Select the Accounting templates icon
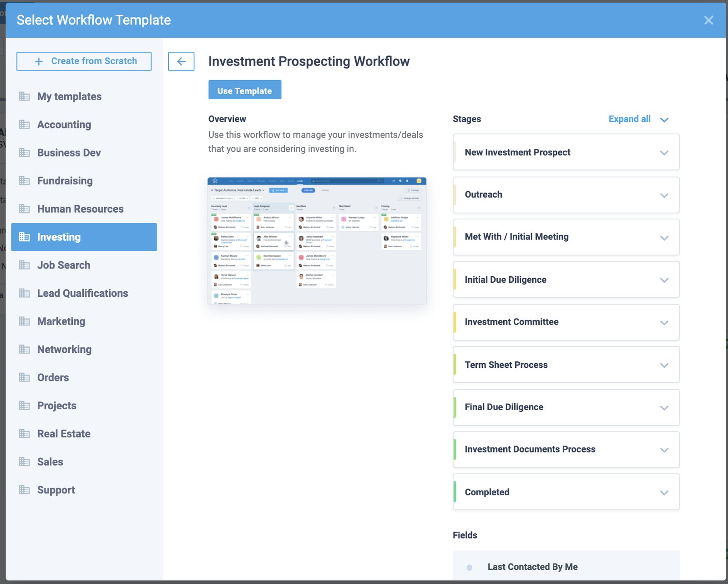Screen dimensions: 728x584 [25, 124]
